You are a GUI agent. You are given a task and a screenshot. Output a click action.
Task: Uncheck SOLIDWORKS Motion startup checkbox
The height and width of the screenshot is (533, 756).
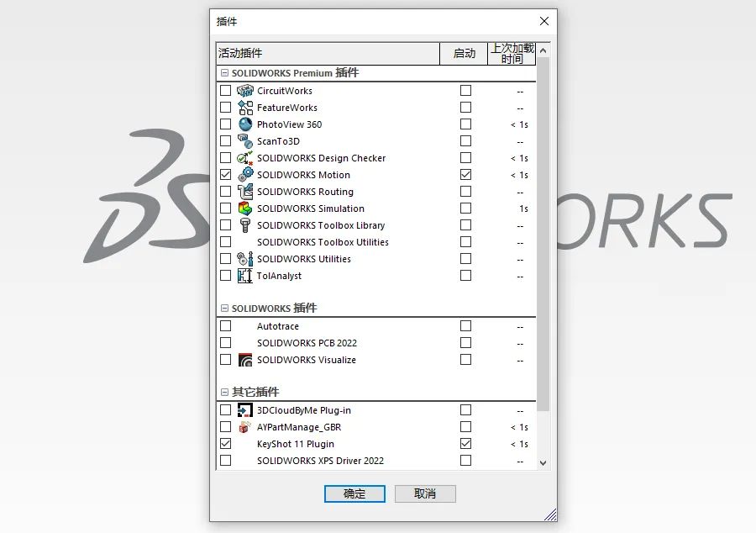465,175
